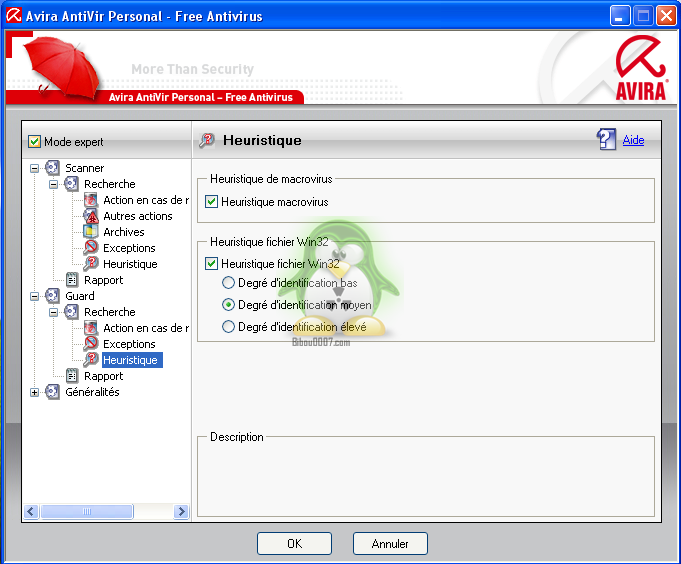
Task: Open the Aide help link
Action: coord(633,140)
